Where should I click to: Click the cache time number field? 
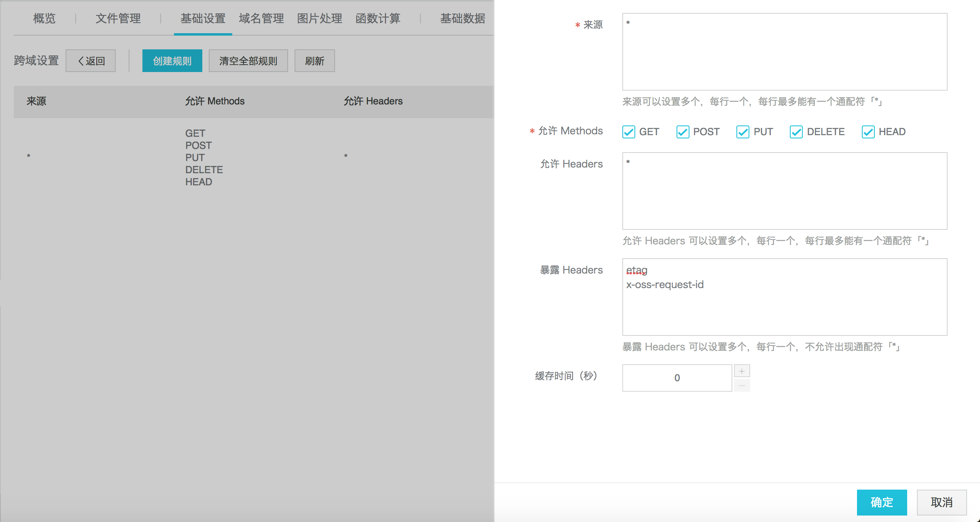677,378
